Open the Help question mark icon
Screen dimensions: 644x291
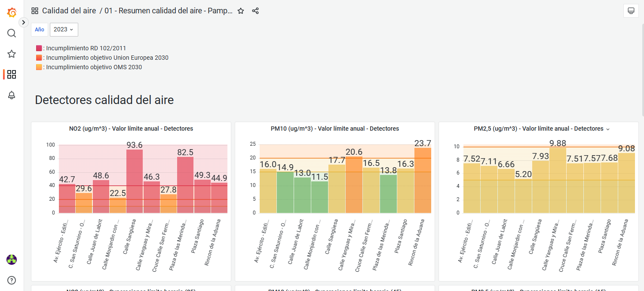12,280
